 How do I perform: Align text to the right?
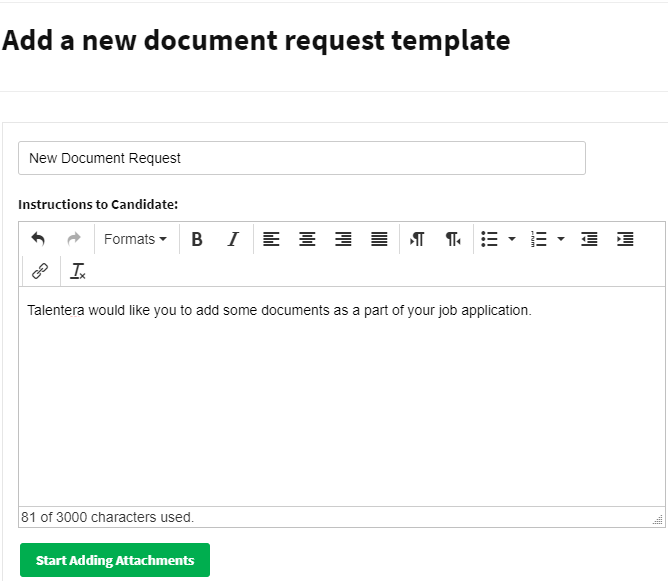(x=343, y=239)
